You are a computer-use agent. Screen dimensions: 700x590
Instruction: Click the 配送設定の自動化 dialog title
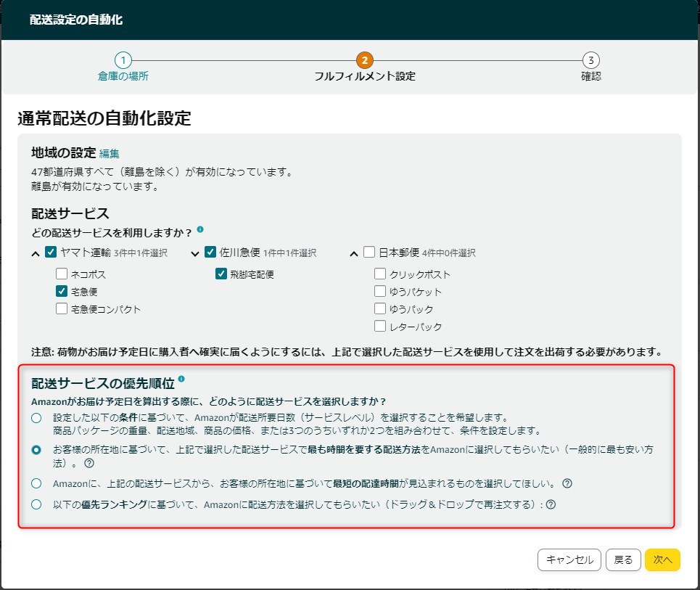point(76,20)
